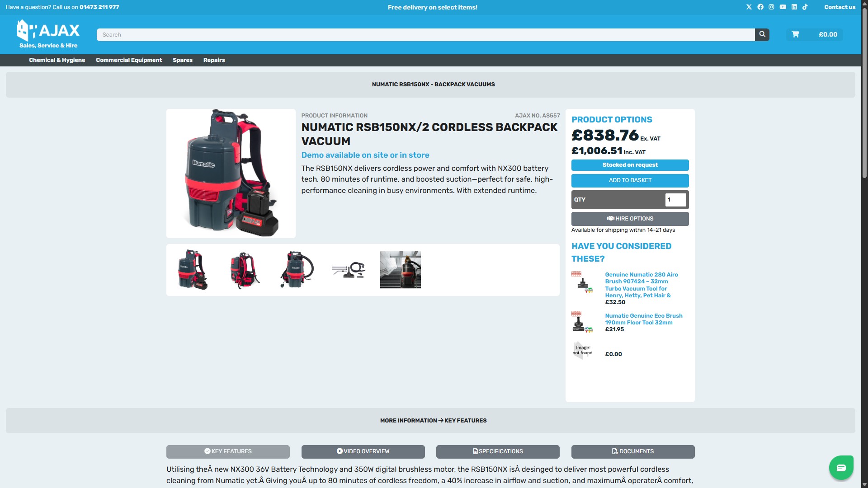The width and height of the screenshot is (868, 488).
Task: Click the QTY quantity field
Action: (675, 200)
